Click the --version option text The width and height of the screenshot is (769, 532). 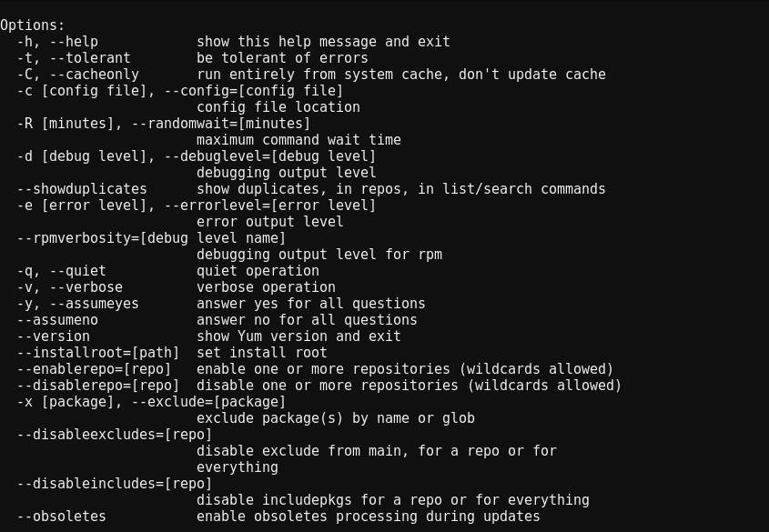coord(54,336)
